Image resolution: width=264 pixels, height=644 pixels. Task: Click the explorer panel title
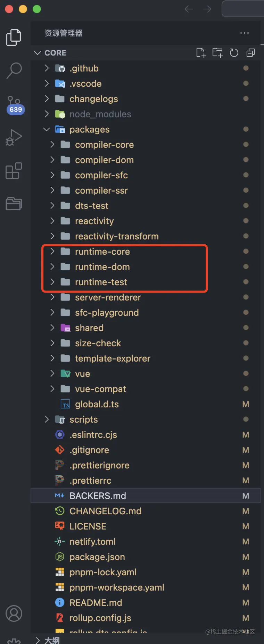point(64,33)
